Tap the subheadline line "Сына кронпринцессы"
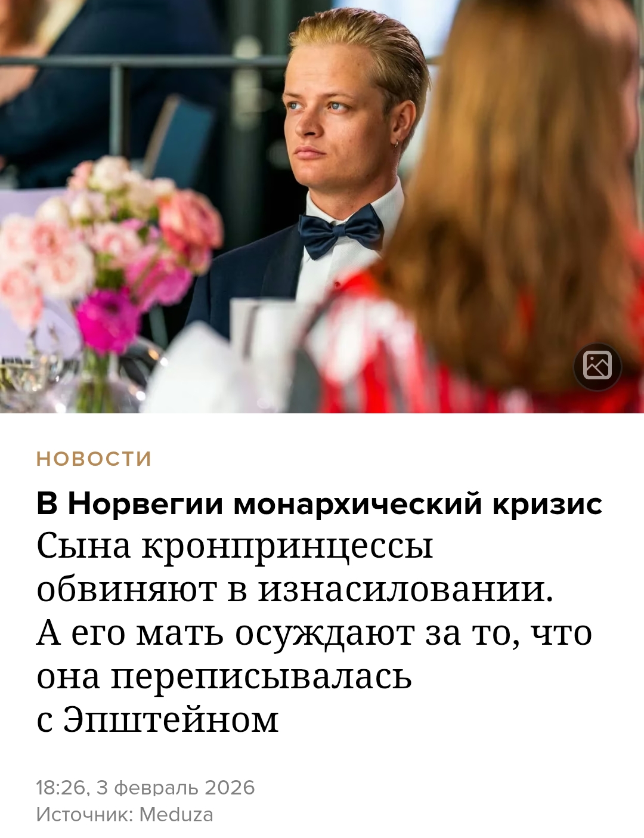This screenshot has width=644, height=838. (x=234, y=546)
